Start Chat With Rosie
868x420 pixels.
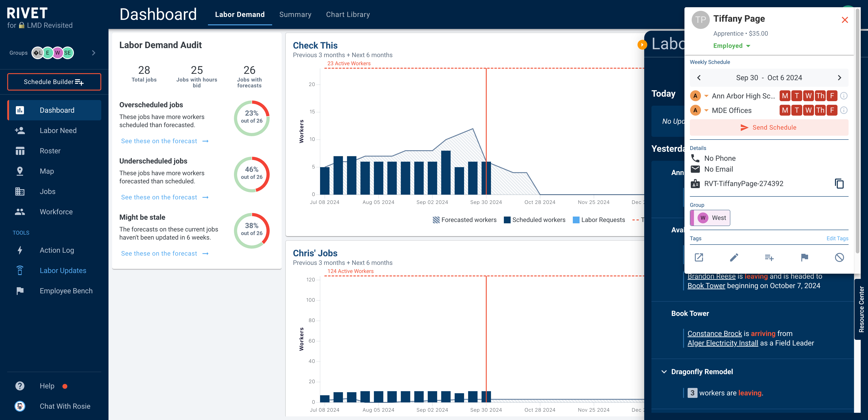click(x=54, y=406)
